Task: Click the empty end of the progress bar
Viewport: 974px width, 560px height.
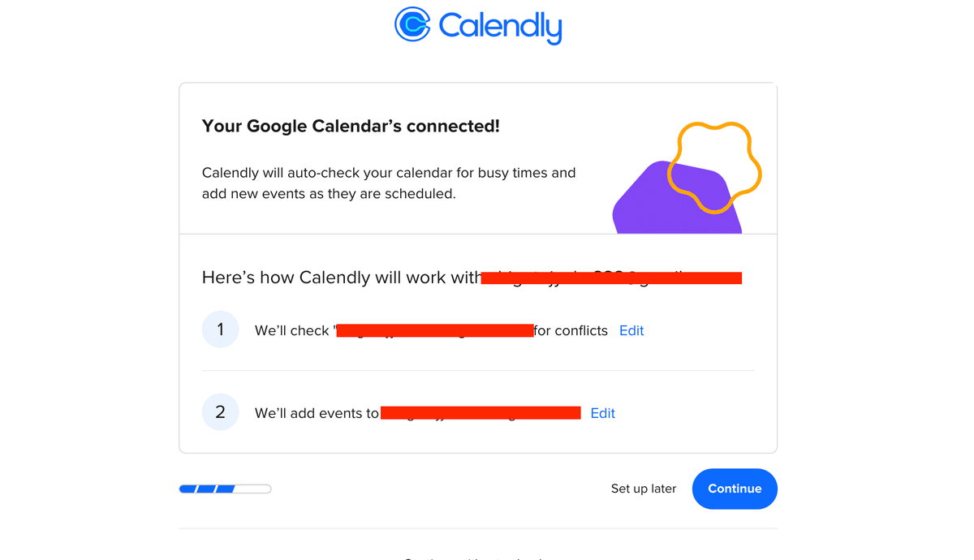Action: click(x=254, y=489)
